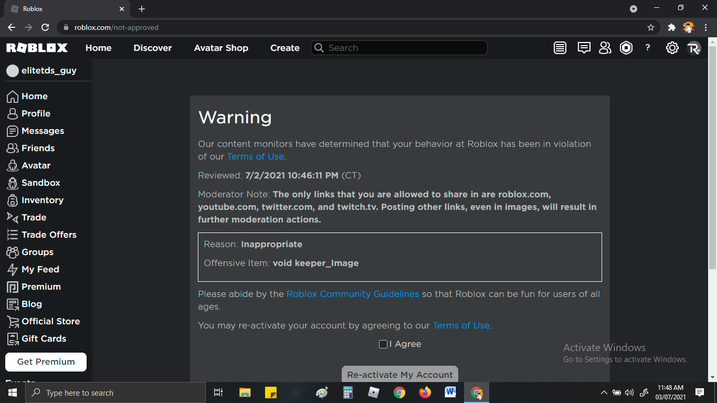Click the Roblox search field

click(399, 48)
